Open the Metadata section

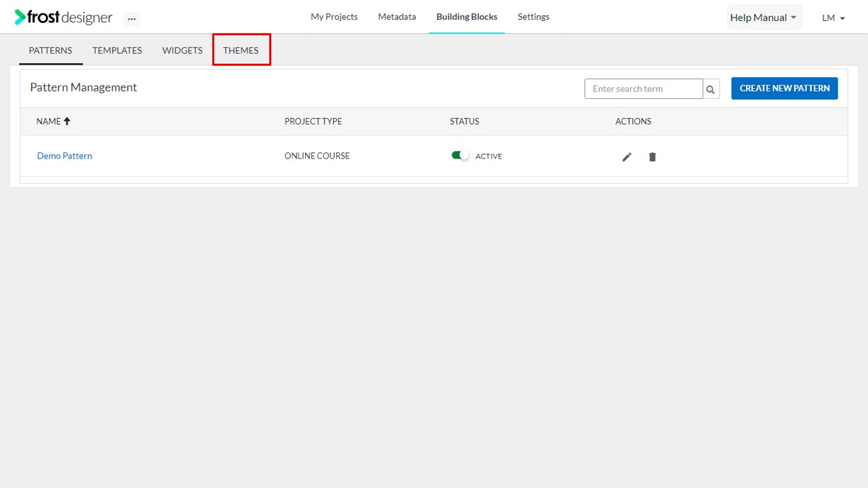tap(397, 17)
